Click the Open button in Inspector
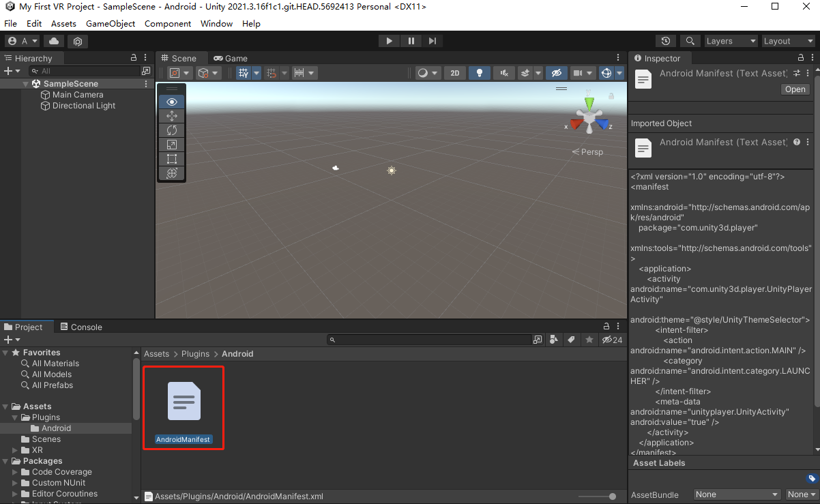Screen dimensions: 820x504 [795, 89]
